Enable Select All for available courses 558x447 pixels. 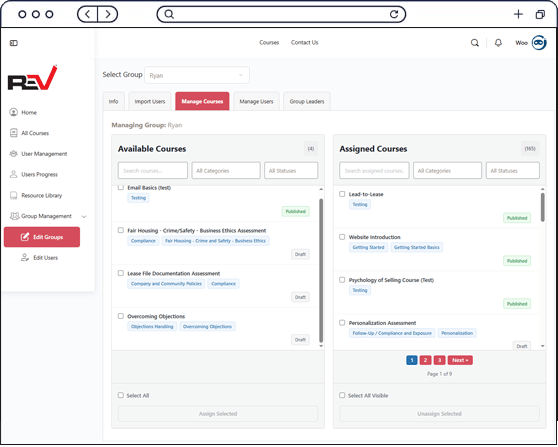point(121,395)
